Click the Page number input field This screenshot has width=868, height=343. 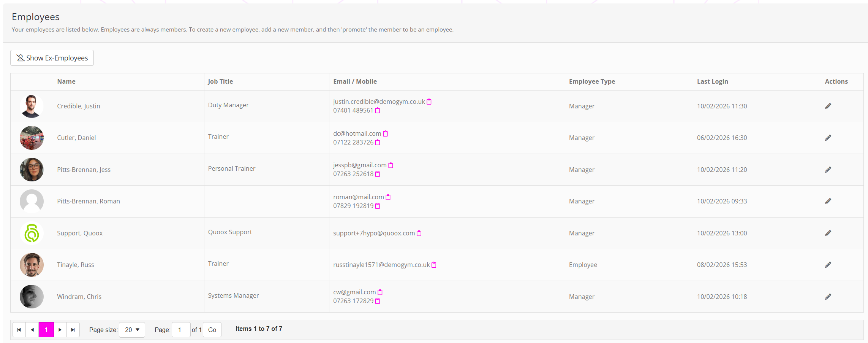pos(181,330)
